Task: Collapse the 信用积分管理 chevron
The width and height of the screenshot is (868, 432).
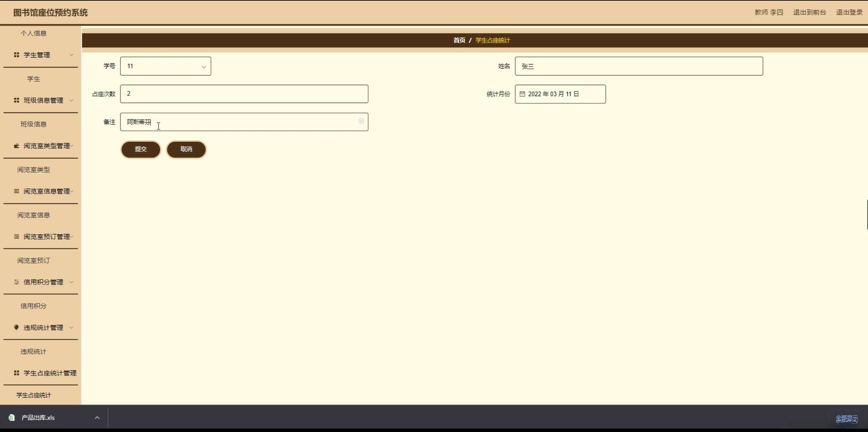Action: click(x=71, y=282)
